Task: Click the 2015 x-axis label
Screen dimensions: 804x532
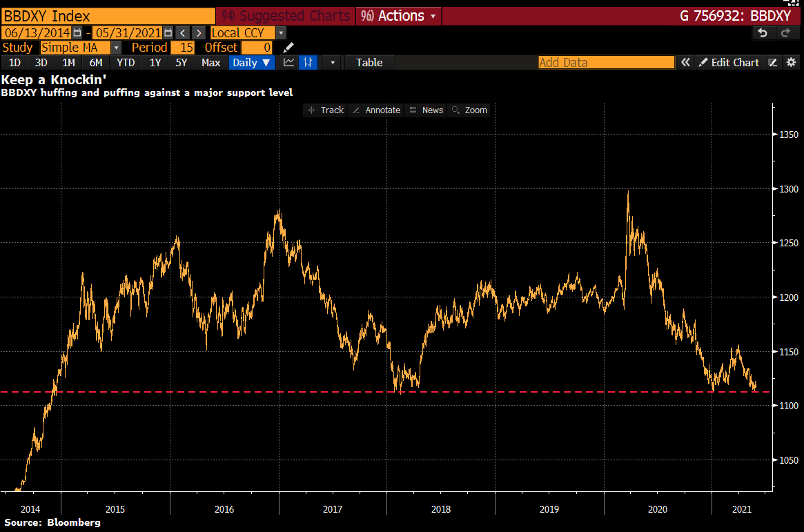Action: 115,509
